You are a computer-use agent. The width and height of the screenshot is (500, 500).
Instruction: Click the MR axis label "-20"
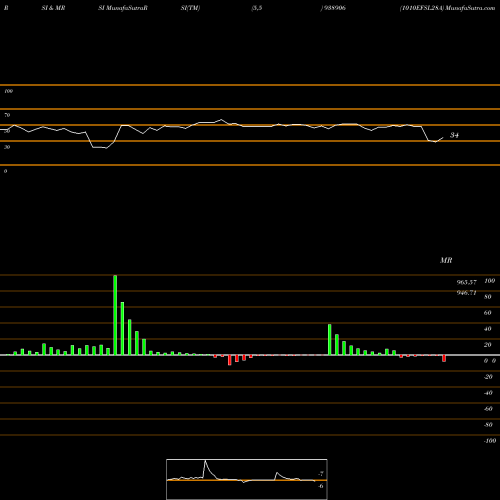[488, 377]
